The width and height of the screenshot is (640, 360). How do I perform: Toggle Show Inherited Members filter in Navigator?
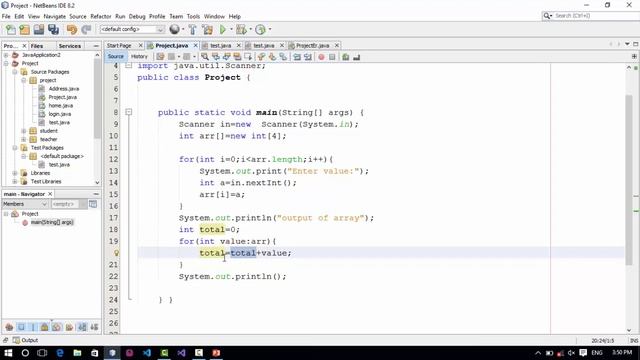[9, 327]
